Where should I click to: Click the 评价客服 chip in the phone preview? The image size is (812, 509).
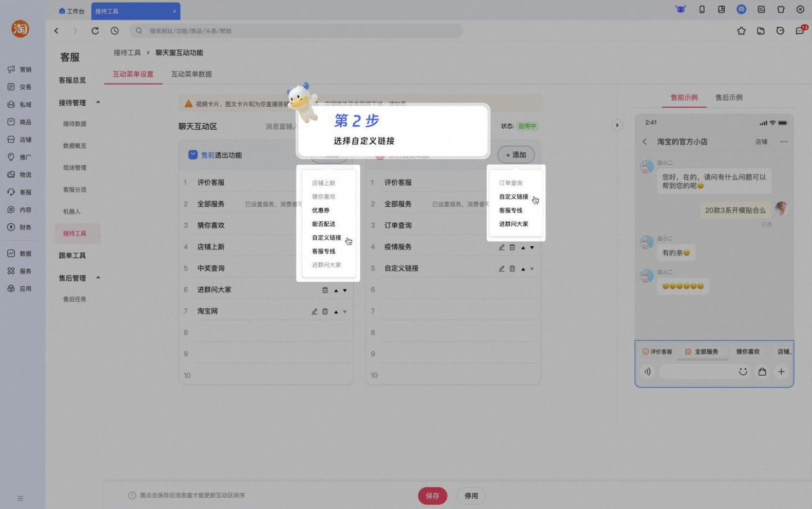click(x=658, y=351)
